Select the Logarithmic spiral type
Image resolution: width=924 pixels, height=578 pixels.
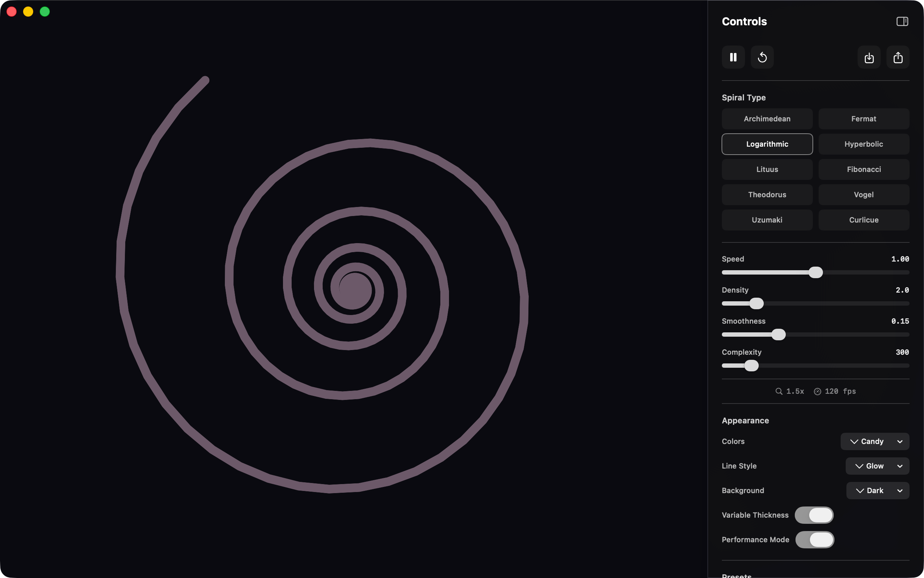click(767, 144)
